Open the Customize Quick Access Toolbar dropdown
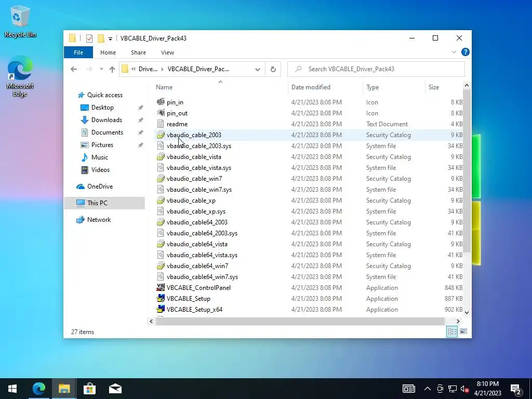This screenshot has height=399, width=532. point(110,38)
